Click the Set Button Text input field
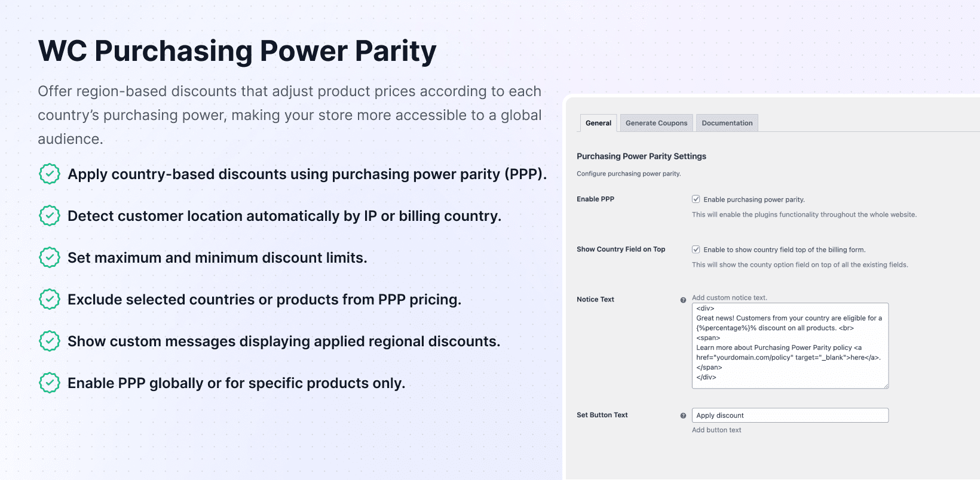The height and width of the screenshot is (480, 980). tap(789, 416)
